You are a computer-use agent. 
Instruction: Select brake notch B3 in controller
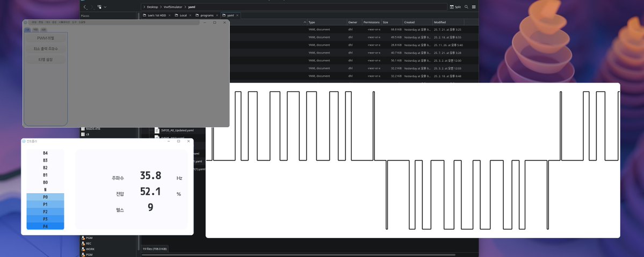(x=45, y=160)
